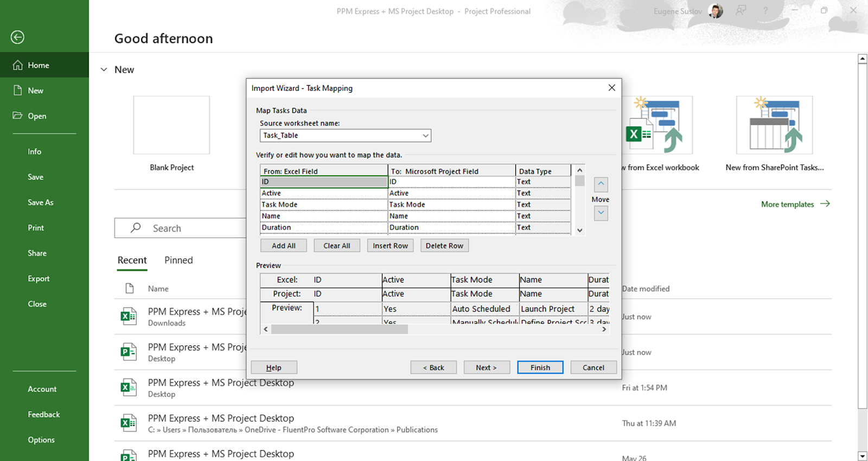This screenshot has width=868, height=461.
Task: Collapse the New section chevron
Action: (104, 69)
